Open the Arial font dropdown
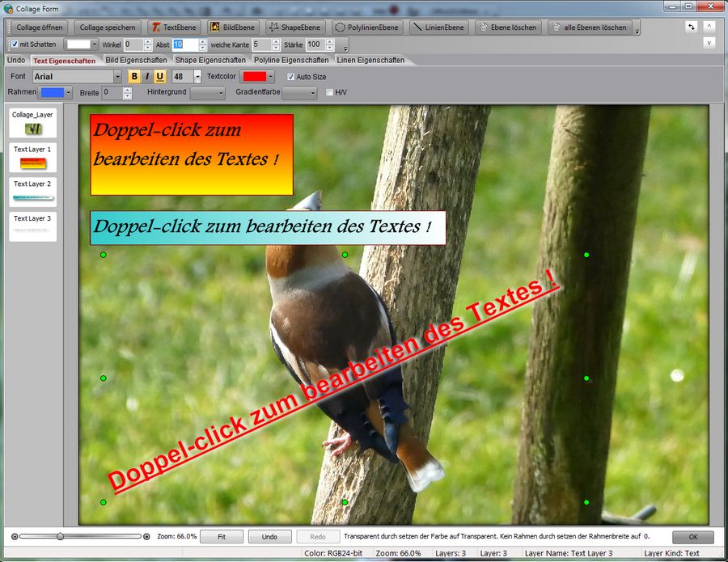The width and height of the screenshot is (728, 562). coord(116,76)
